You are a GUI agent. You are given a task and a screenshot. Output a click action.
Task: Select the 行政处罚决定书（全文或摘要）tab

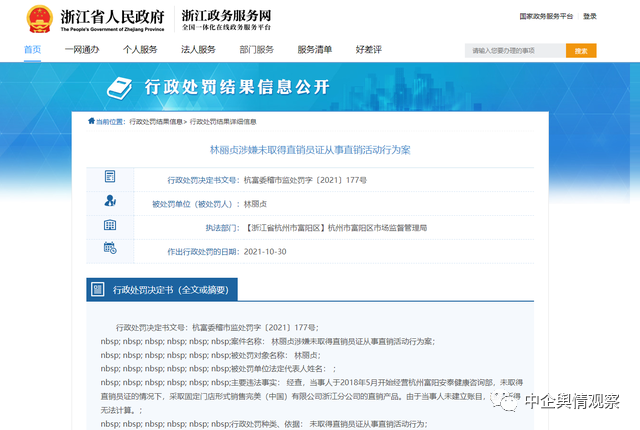click(162, 290)
